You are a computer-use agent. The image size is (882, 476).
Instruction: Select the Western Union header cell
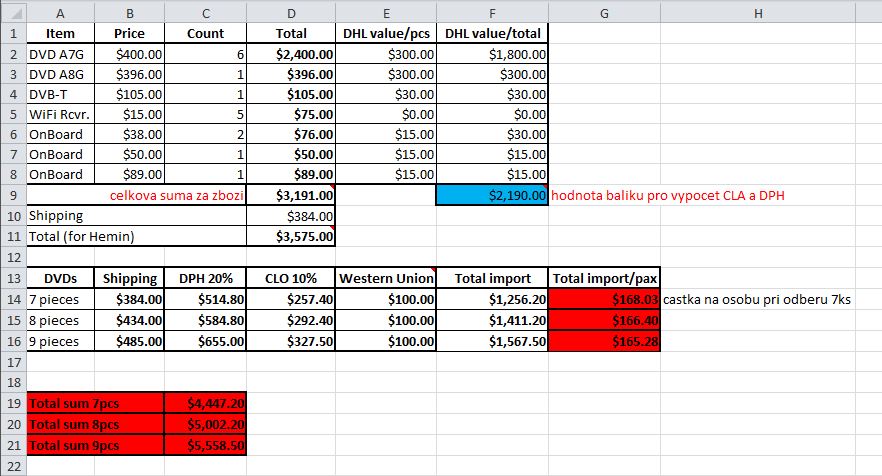point(386,278)
